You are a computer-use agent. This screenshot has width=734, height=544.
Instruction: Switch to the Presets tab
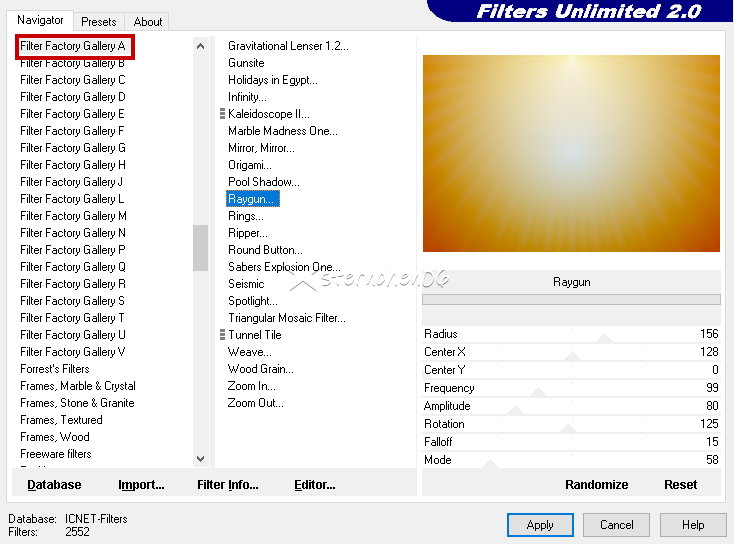pos(98,22)
